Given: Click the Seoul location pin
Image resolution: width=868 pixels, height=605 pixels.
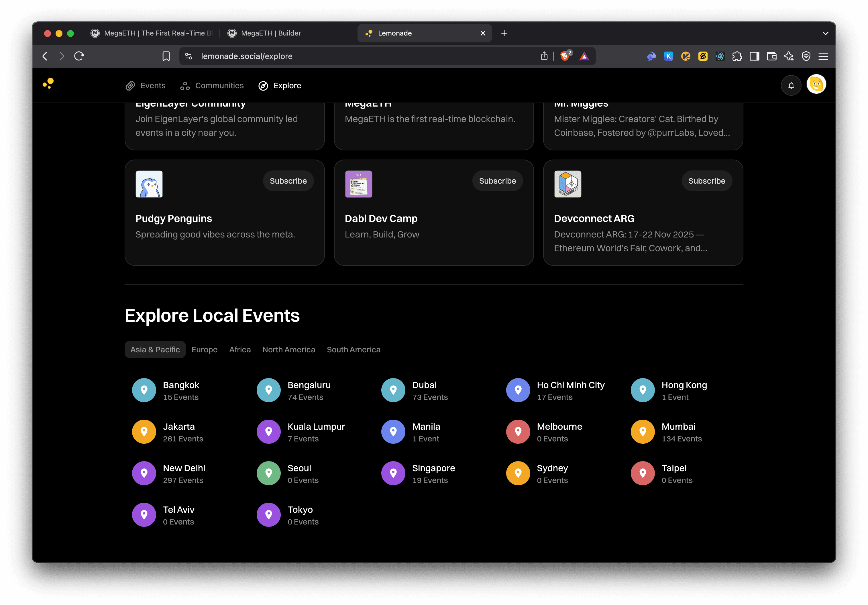Looking at the screenshot, I should click(269, 474).
